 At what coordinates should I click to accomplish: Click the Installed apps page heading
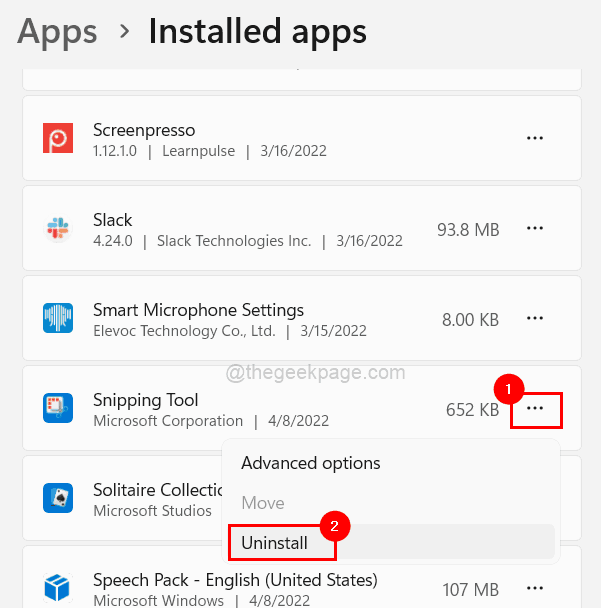click(257, 31)
